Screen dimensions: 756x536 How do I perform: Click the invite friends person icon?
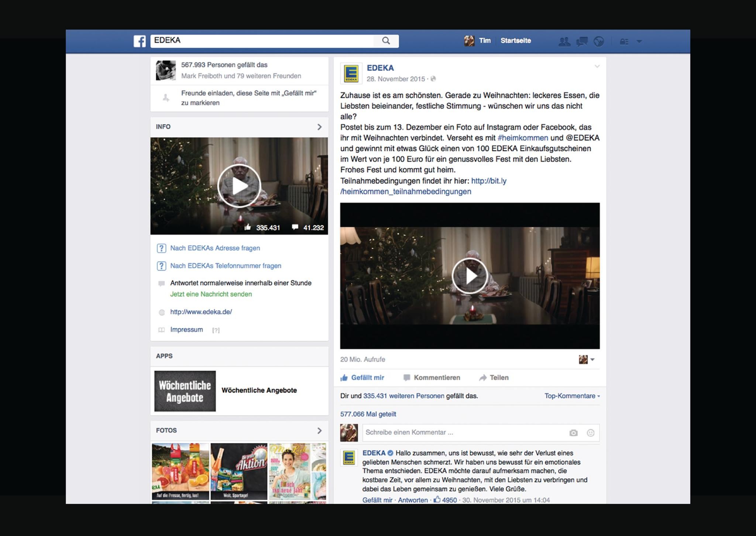pyautogui.click(x=166, y=98)
